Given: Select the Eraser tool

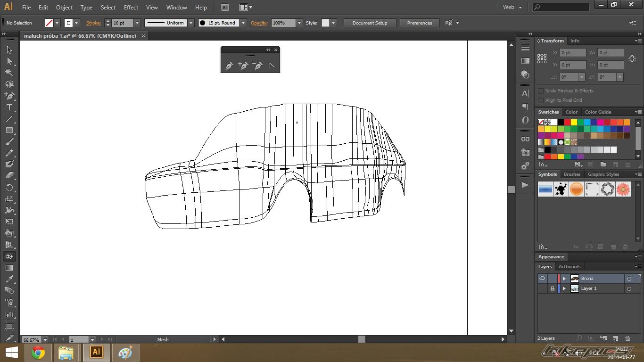Looking at the screenshot, I should click(x=9, y=175).
